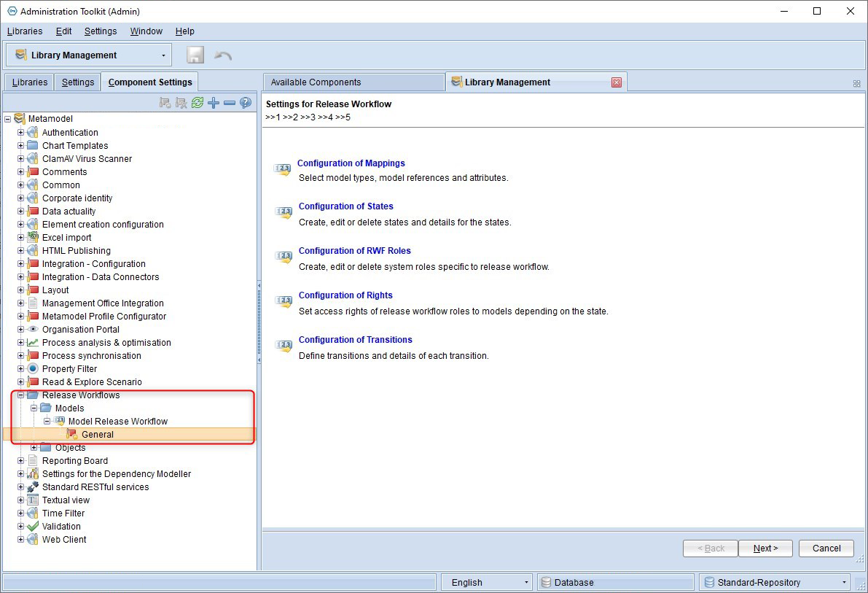The width and height of the screenshot is (868, 593).
Task: Expand the Chart Templates tree node
Action: click(x=20, y=145)
